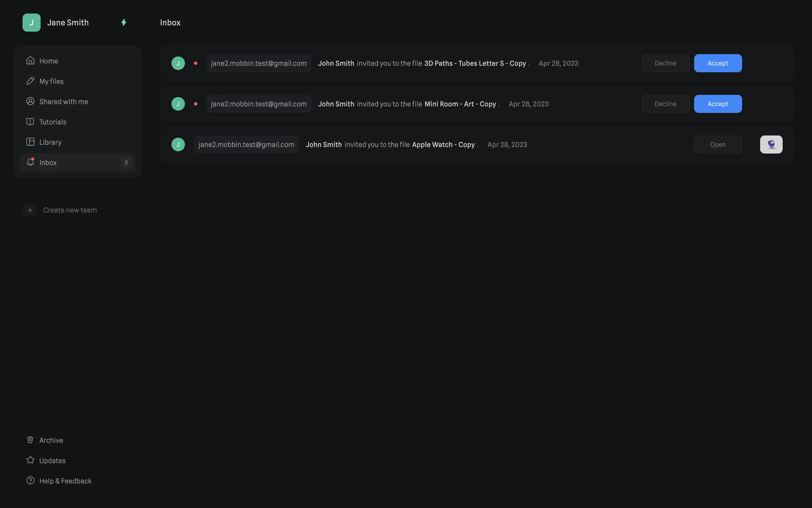Click the plus icon for new team
Viewport: 812px width, 508px height.
click(30, 210)
